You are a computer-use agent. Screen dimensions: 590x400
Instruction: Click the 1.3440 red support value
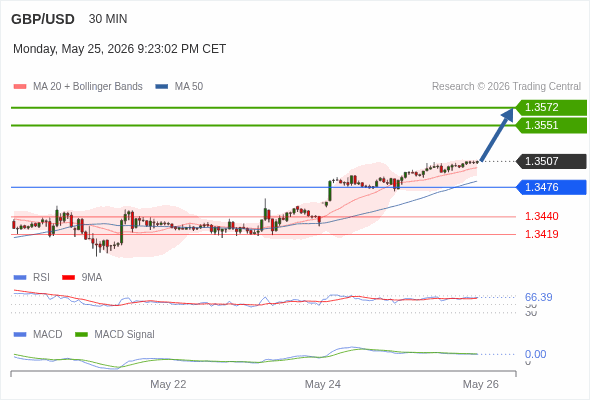click(541, 216)
